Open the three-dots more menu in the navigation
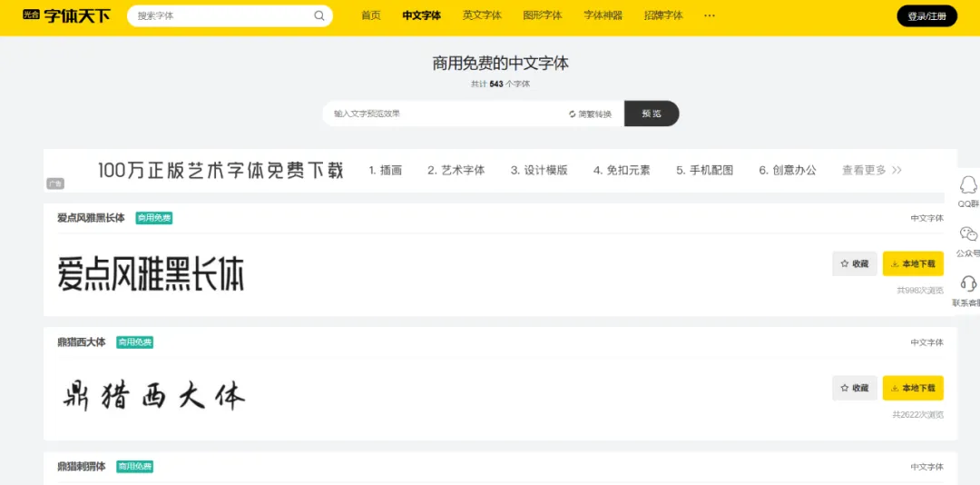The image size is (980, 485). pos(710,15)
